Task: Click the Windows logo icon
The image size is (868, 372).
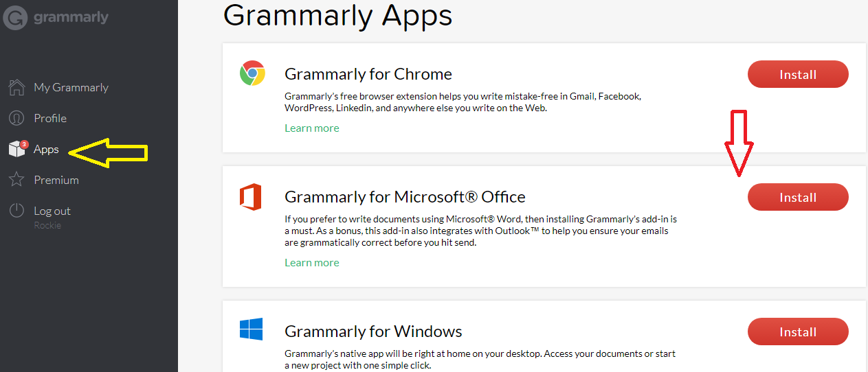Action: (x=251, y=329)
